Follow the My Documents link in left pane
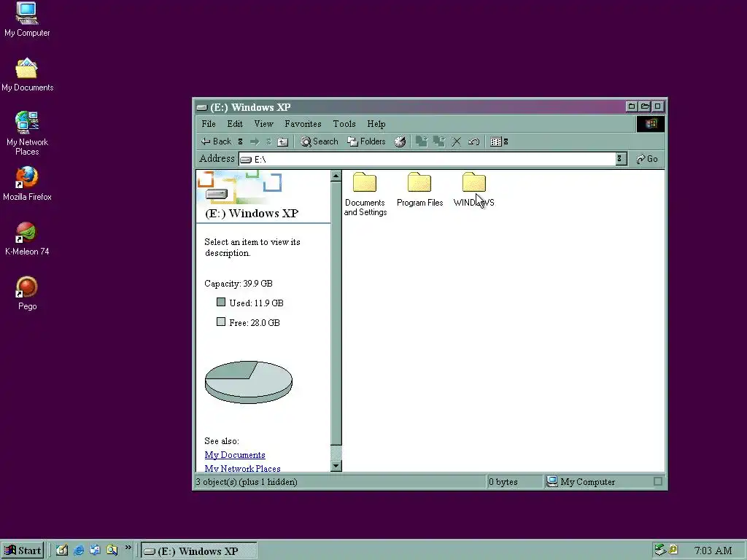Screen dimensions: 747x560 pos(235,455)
